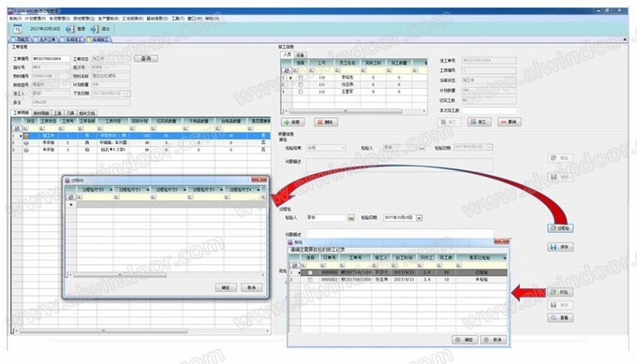Viewport: 637px width, 364px height.
Task: Click the query button beside work order status
Action: pyautogui.click(x=146, y=59)
